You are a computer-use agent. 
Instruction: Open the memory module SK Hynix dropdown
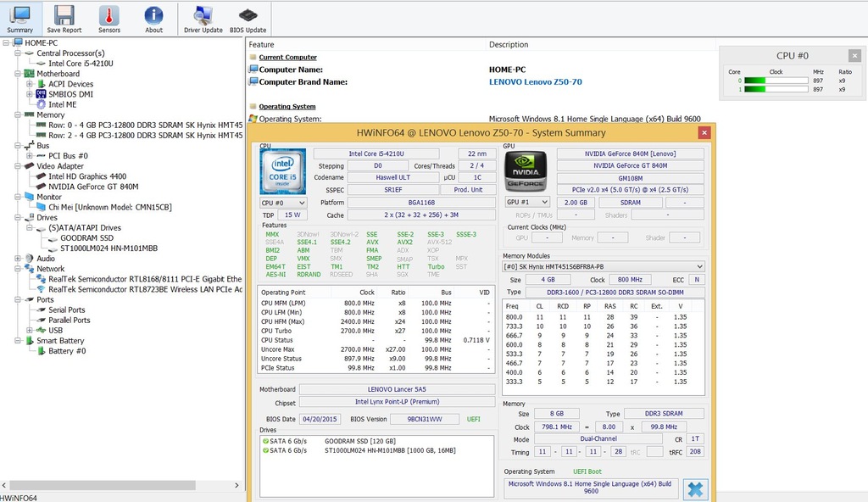pos(604,266)
